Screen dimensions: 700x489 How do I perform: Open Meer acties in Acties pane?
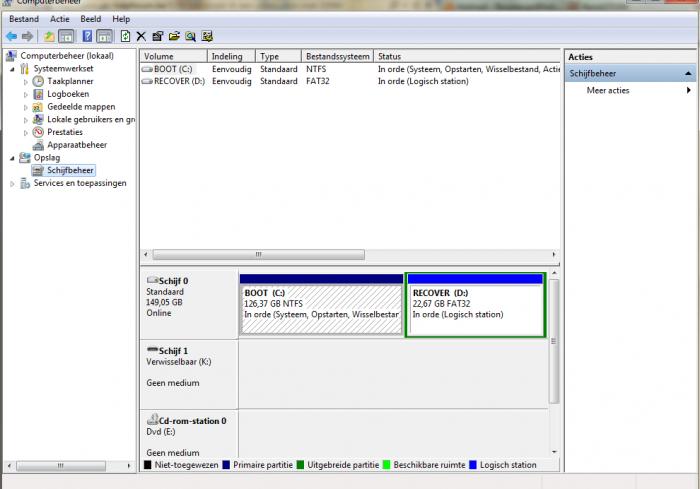608,90
